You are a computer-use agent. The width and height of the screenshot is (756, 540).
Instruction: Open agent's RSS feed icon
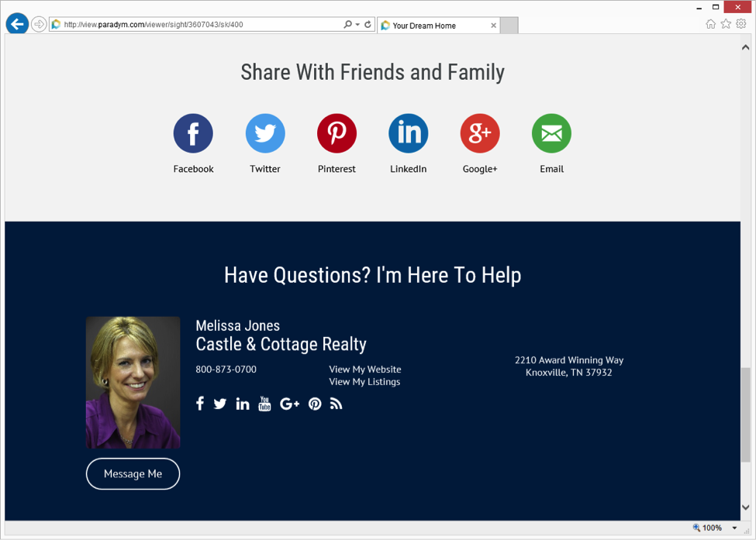[x=336, y=404]
